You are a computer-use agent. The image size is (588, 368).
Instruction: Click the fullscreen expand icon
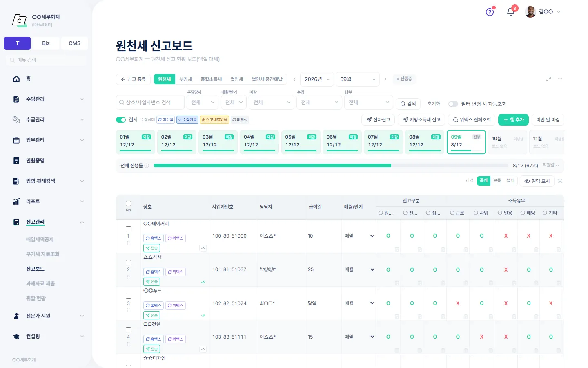click(548, 79)
